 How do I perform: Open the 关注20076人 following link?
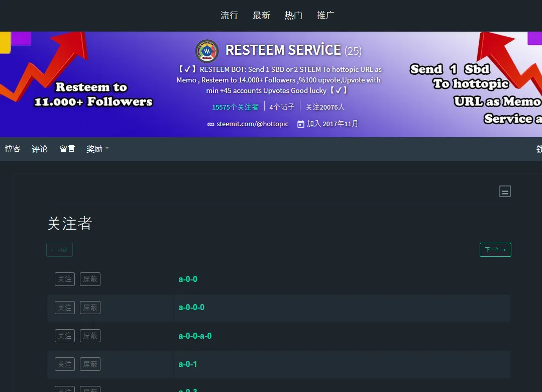[326, 107]
